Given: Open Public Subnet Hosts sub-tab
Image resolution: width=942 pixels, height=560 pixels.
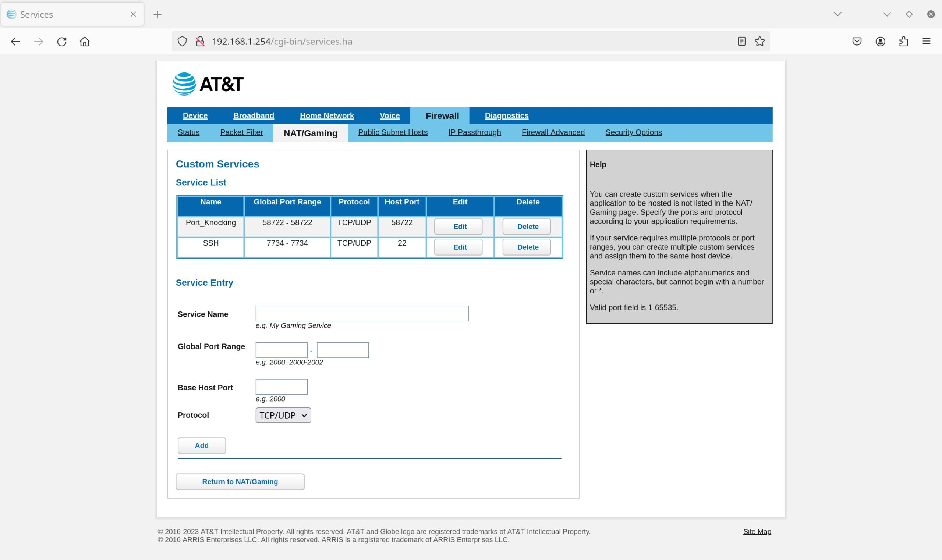Looking at the screenshot, I should click(393, 132).
